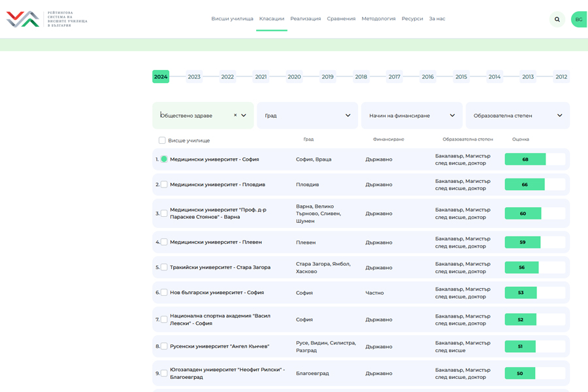The image size is (588, 392).
Task: Choose the 2012 year
Action: (x=561, y=76)
